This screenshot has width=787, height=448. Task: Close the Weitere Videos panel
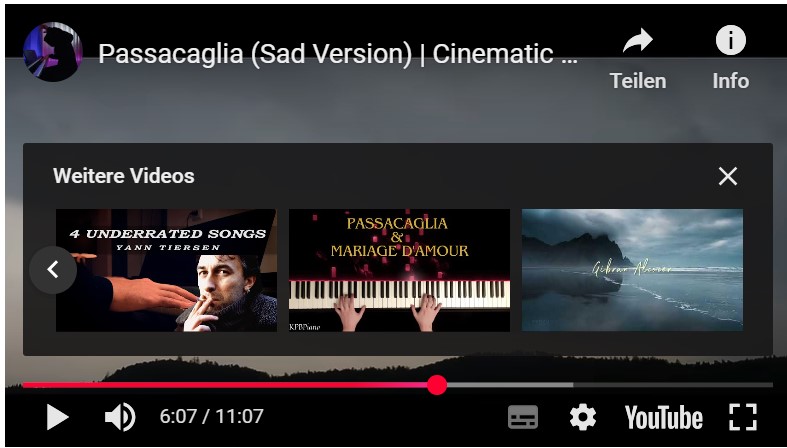tap(728, 177)
